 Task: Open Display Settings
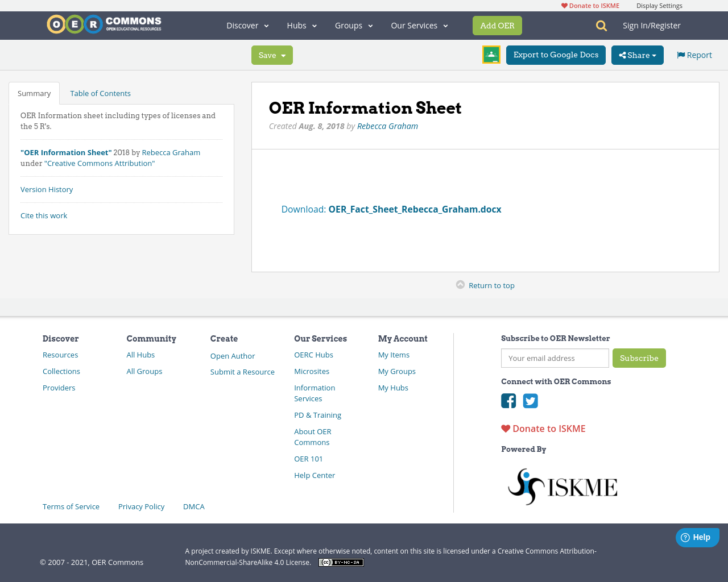click(659, 5)
